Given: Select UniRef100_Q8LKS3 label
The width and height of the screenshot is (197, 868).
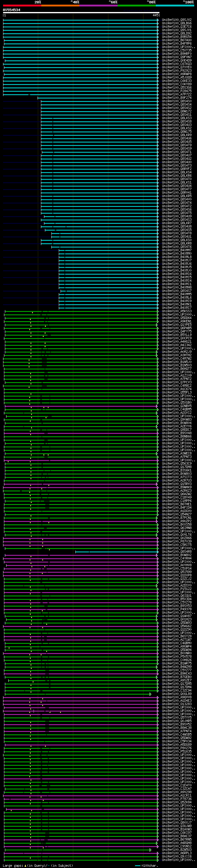Looking at the screenshot, I should [177, 118].
